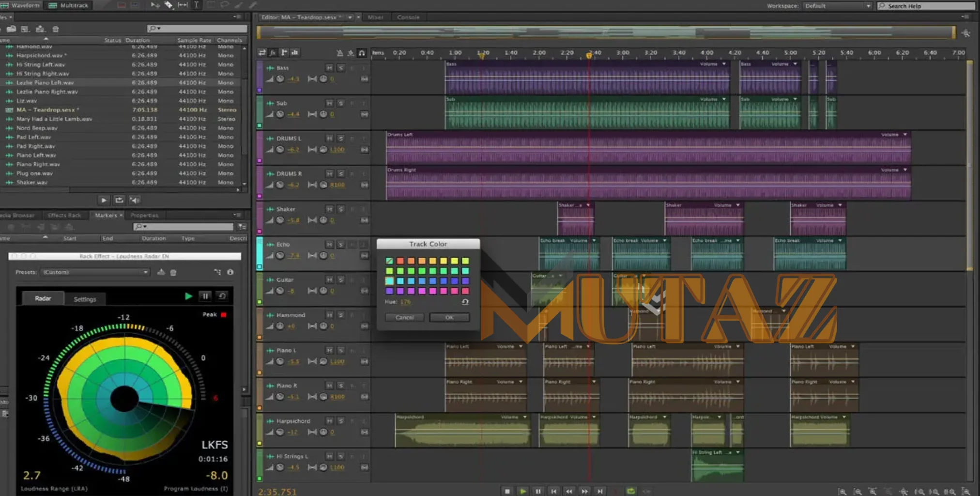Open Volume dropdown on first Harpsichord clip
980x496 pixels.
pos(524,417)
